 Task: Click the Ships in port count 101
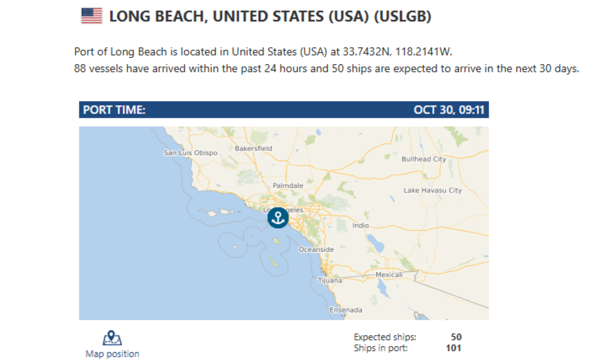pyautogui.click(x=453, y=348)
